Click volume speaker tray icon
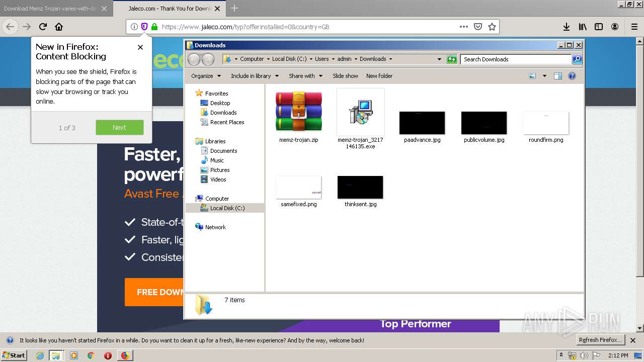The image size is (644, 362). click(584, 355)
